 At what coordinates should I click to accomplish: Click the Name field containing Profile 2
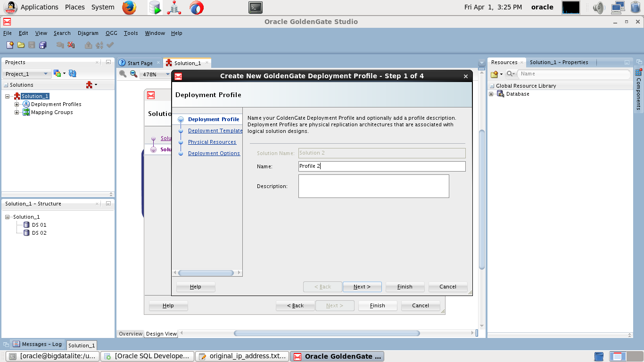[x=382, y=166]
